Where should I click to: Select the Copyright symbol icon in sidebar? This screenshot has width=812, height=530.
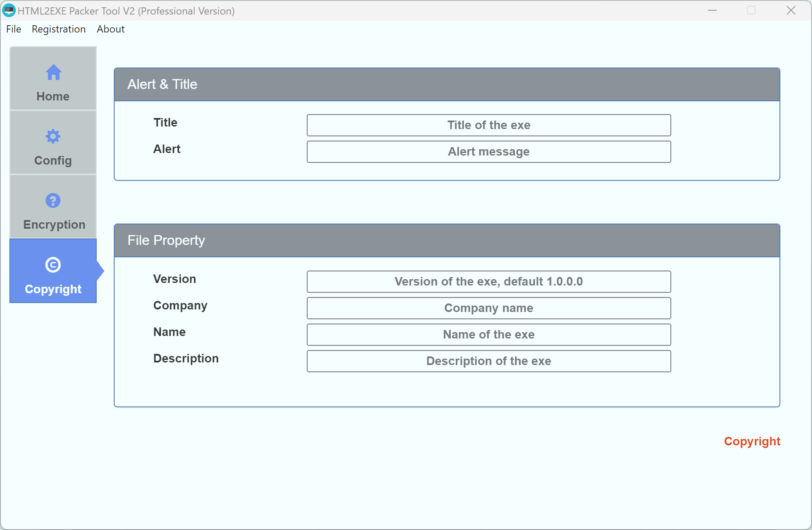pyautogui.click(x=53, y=265)
